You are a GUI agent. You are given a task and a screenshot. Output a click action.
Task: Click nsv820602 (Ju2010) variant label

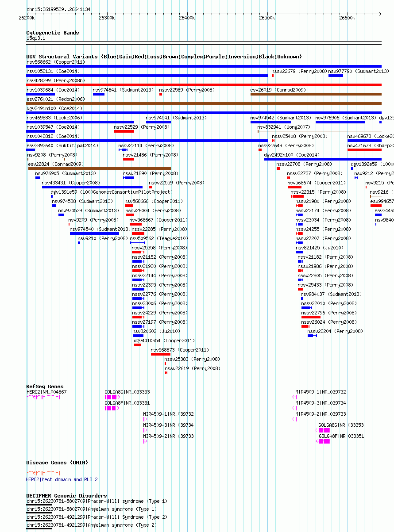click(x=156, y=331)
